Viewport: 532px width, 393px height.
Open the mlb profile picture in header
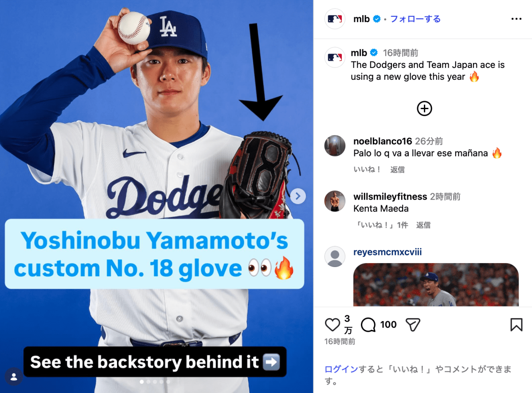pos(335,19)
